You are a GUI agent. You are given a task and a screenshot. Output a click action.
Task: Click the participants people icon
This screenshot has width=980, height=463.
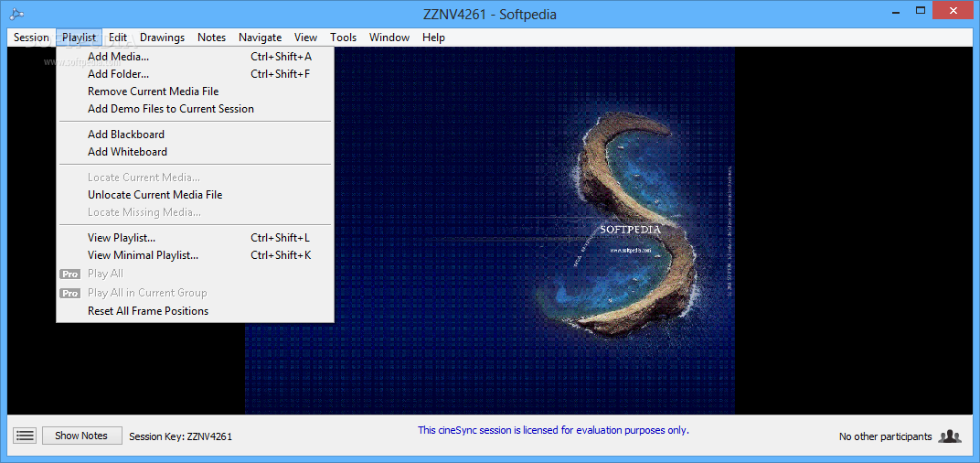pos(949,436)
